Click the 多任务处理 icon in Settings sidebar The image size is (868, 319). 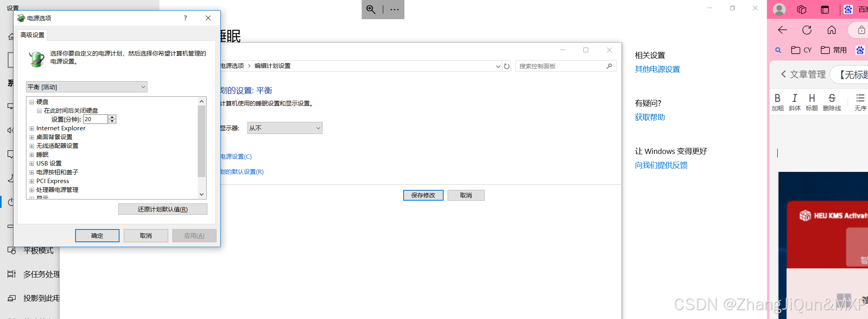[12, 274]
